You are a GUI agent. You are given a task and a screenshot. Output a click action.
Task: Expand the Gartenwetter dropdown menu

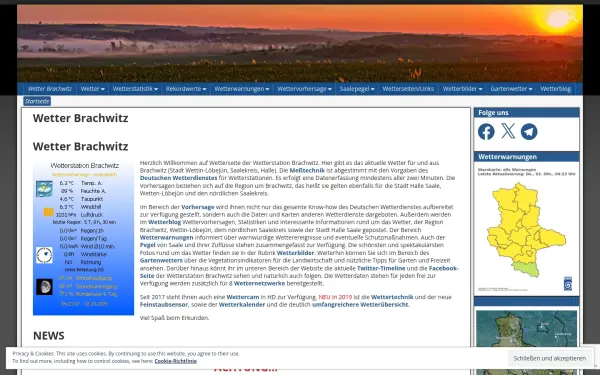512,89
